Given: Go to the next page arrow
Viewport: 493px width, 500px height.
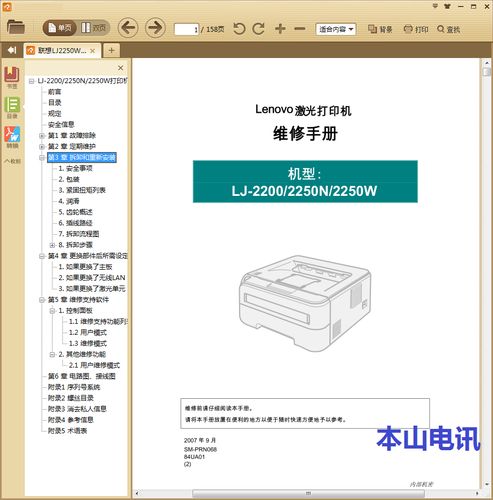Looking at the screenshot, I should [x=155, y=28].
